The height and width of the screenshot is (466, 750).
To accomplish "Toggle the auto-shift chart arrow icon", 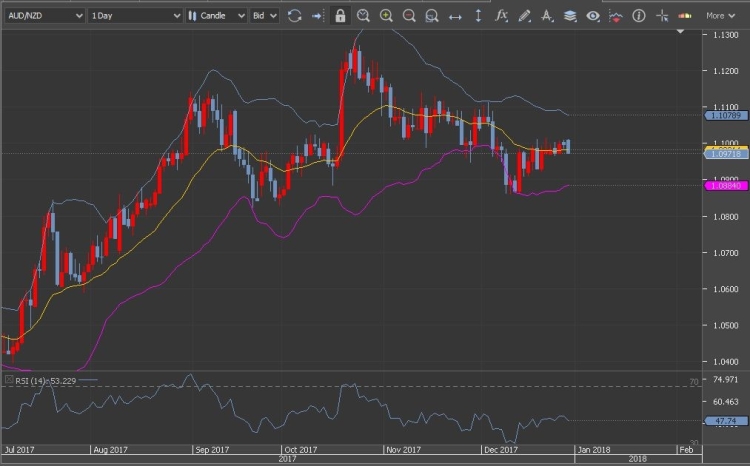I will [x=317, y=16].
